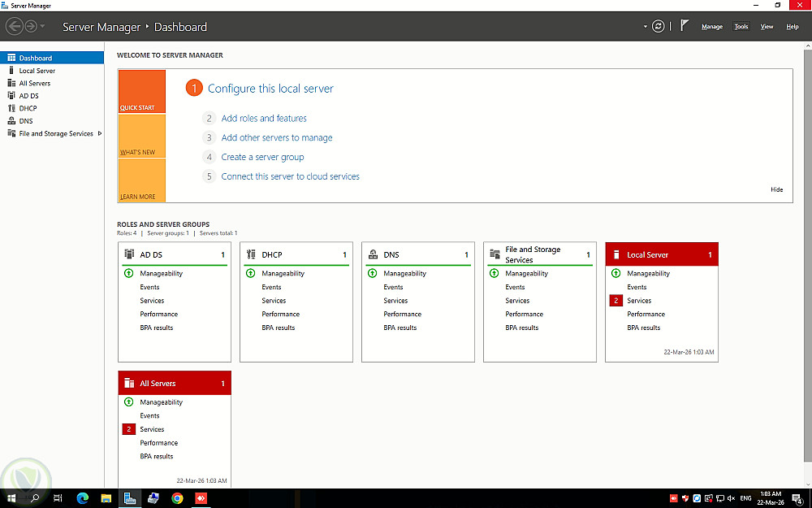This screenshot has height=508, width=812.
Task: Click Connect this server to cloud services
Action: tap(290, 176)
